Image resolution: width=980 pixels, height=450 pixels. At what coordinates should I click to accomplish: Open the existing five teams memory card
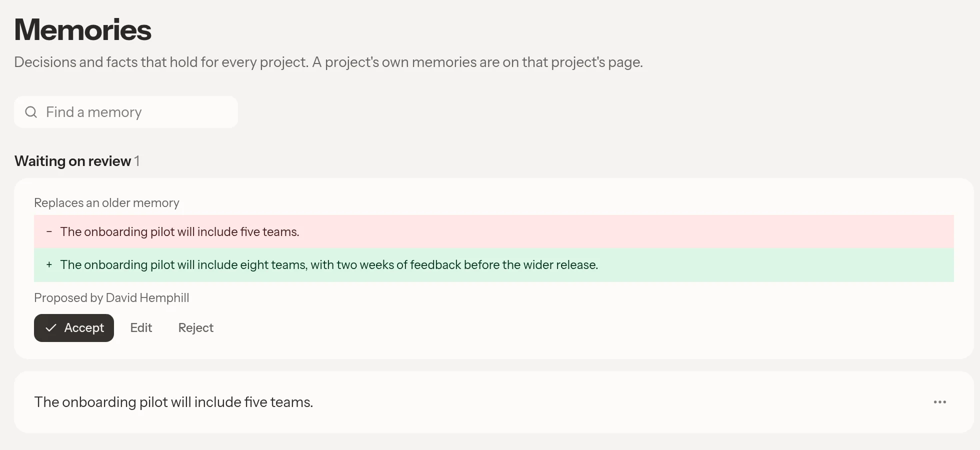(x=494, y=402)
